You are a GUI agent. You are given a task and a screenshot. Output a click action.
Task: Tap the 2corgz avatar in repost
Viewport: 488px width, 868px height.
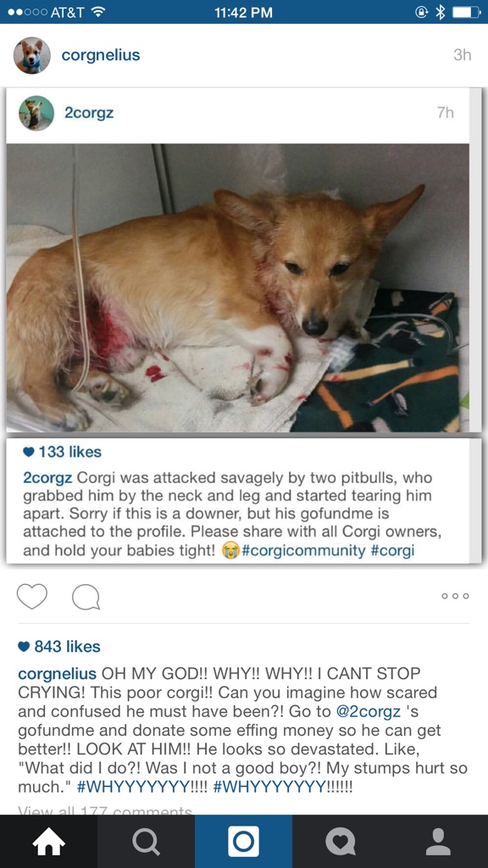(36, 113)
